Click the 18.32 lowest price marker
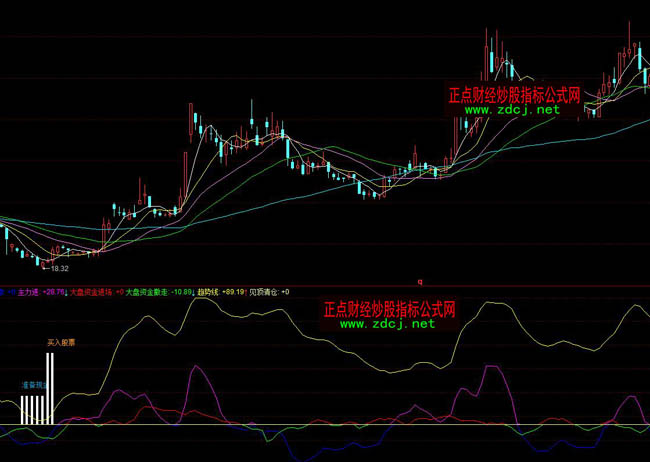650x462 pixels. (x=59, y=269)
